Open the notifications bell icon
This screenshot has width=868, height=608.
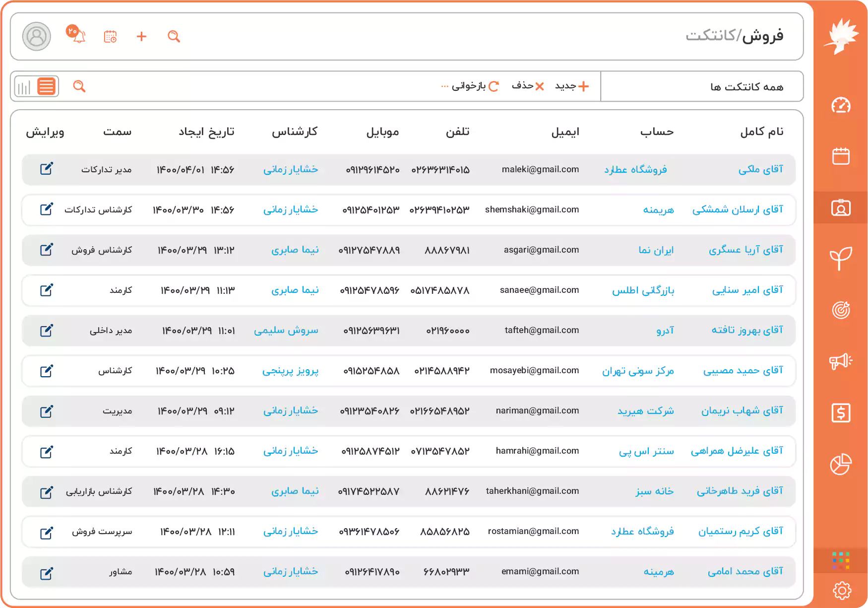[78, 36]
